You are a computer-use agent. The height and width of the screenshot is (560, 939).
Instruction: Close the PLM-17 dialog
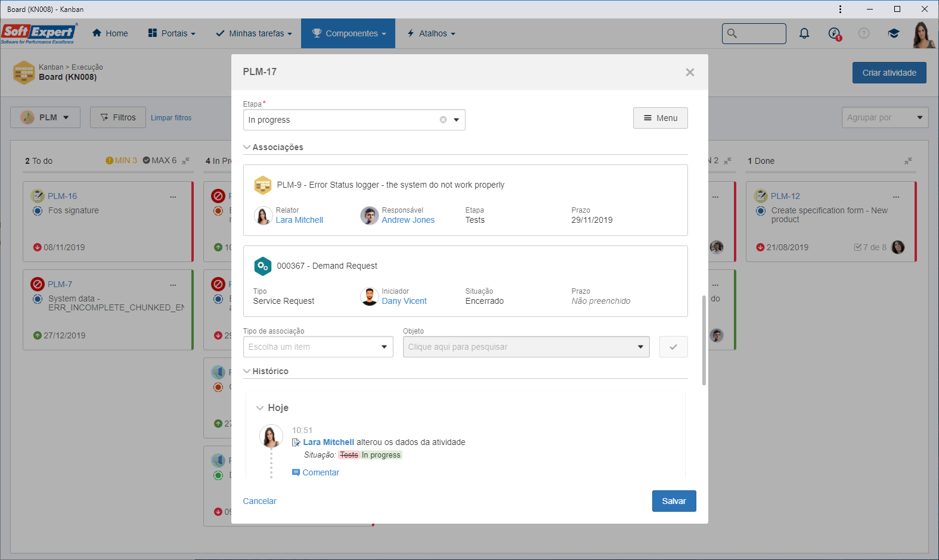click(690, 72)
